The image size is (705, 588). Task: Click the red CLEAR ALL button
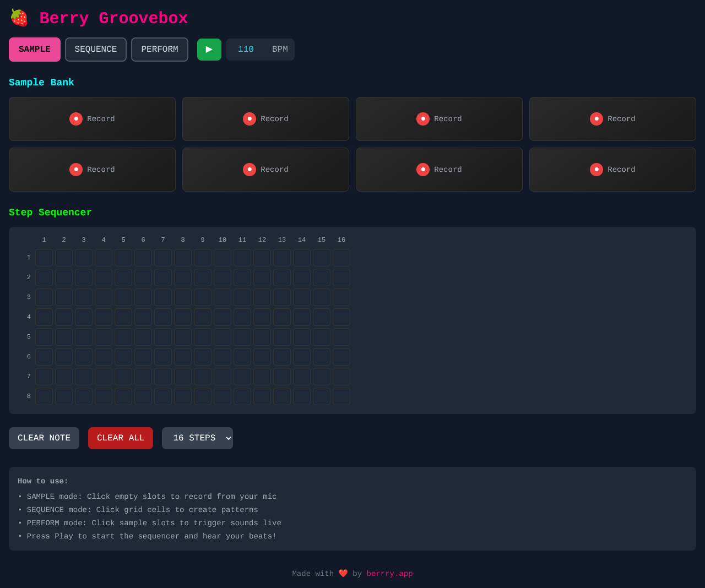[x=121, y=438]
